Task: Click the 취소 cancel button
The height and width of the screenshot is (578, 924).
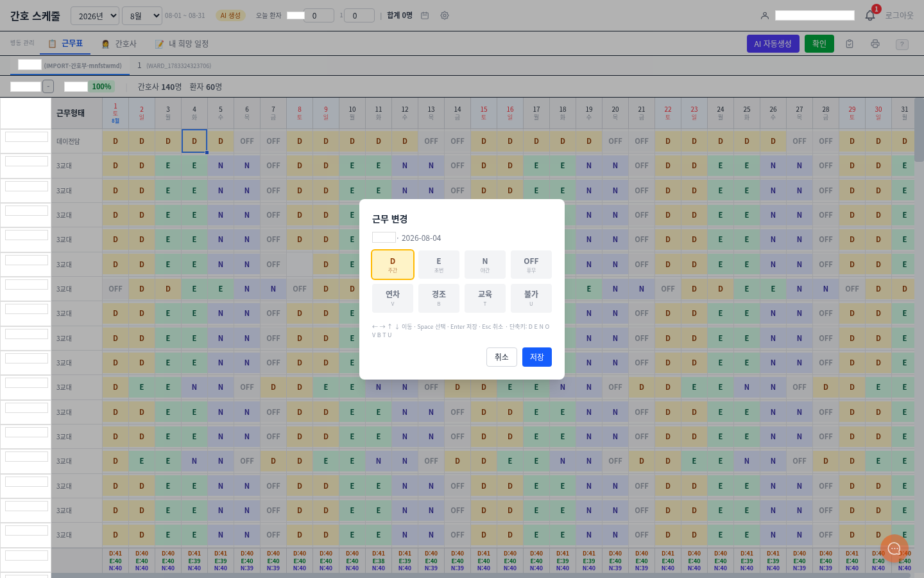Action: [x=502, y=357]
